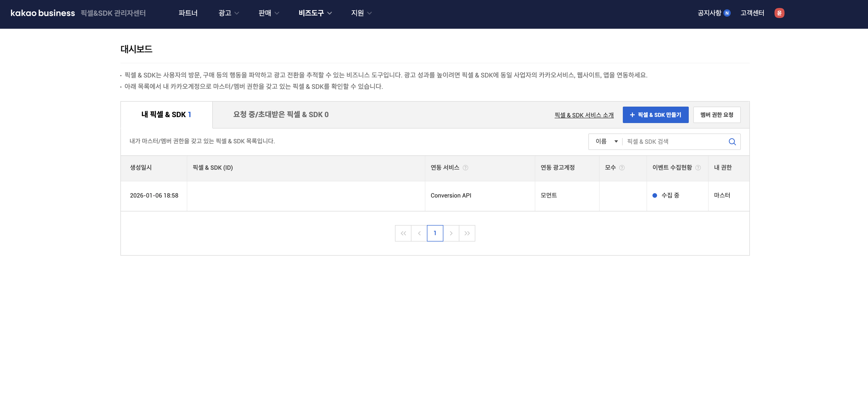Click the 수집 중 status text

[670, 195]
